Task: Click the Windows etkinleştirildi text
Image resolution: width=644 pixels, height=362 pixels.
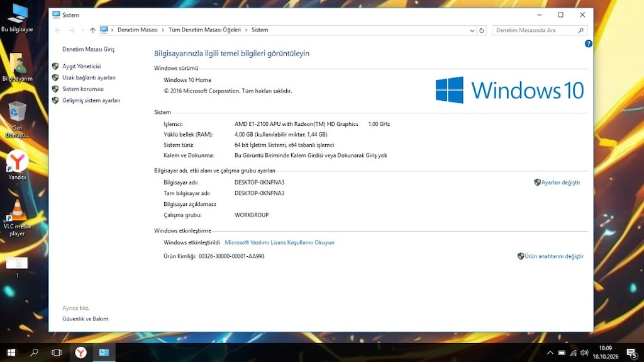Action: tap(191, 243)
